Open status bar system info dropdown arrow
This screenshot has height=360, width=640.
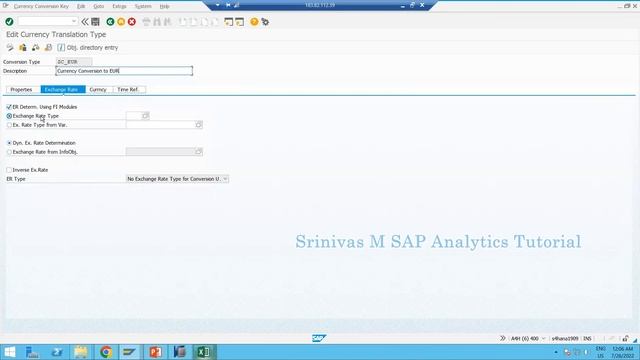[x=543, y=338]
